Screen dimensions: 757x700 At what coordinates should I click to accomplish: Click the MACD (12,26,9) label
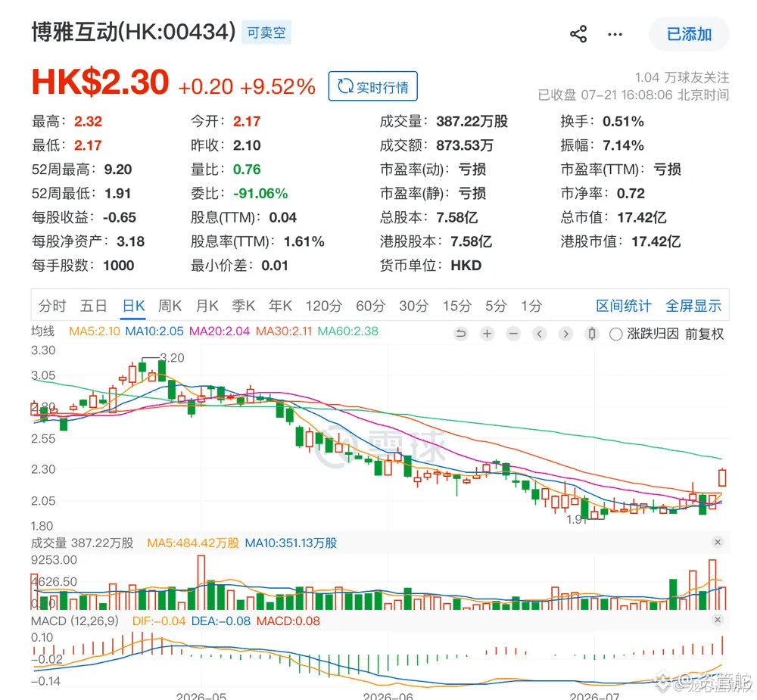coord(75,621)
